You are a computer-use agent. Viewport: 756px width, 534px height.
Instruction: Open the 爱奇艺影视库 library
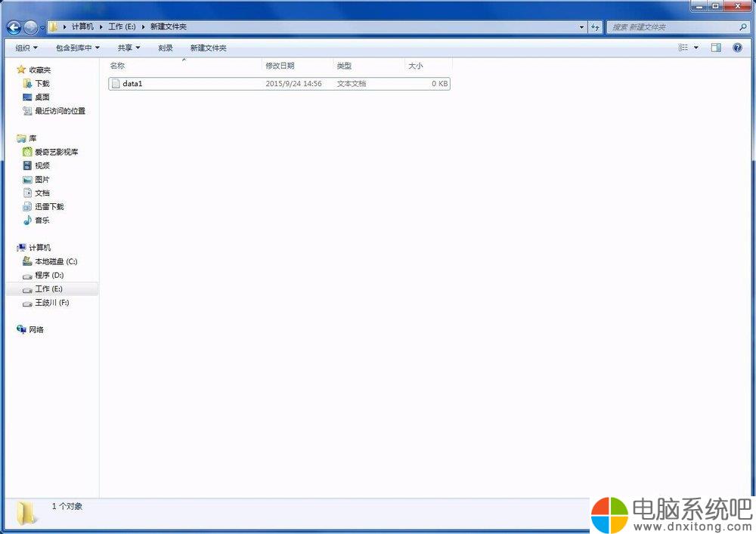point(56,152)
